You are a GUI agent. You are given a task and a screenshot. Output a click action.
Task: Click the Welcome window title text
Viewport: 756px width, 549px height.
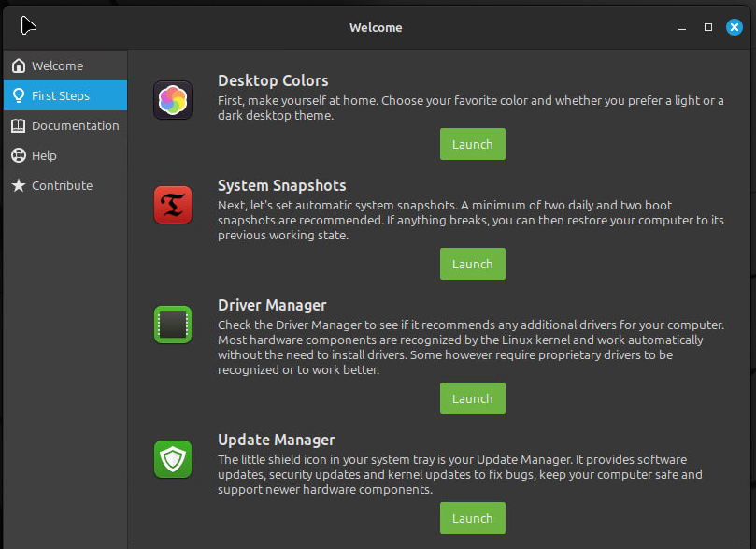[x=376, y=27]
